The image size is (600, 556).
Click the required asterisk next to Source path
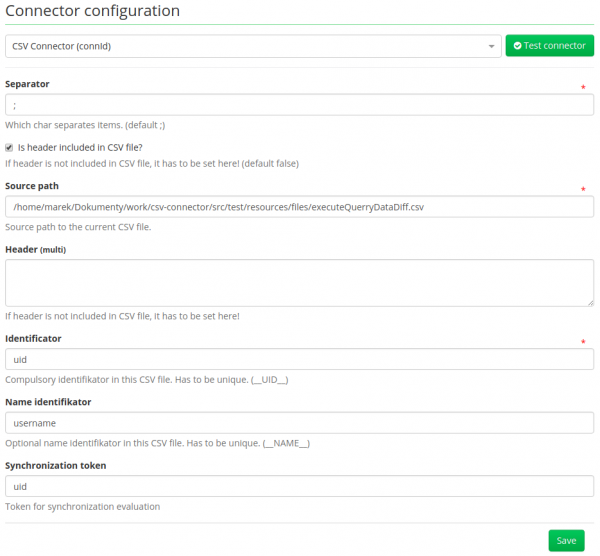(583, 189)
